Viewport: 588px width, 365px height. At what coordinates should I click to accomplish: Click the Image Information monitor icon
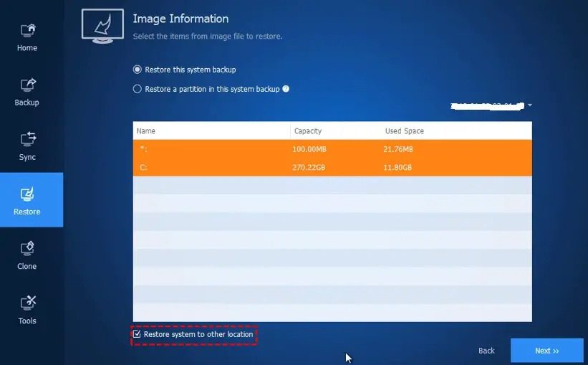coord(102,26)
